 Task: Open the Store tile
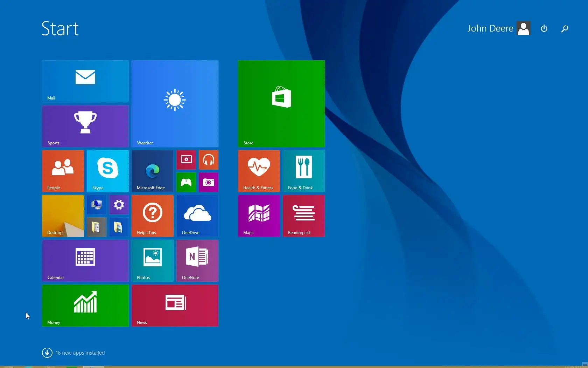[x=281, y=104]
